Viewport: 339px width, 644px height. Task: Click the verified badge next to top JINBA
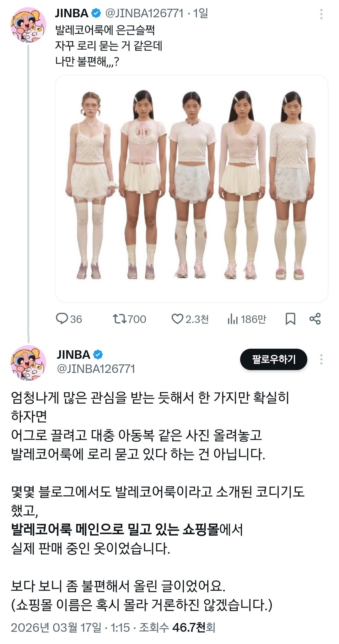[x=96, y=13]
